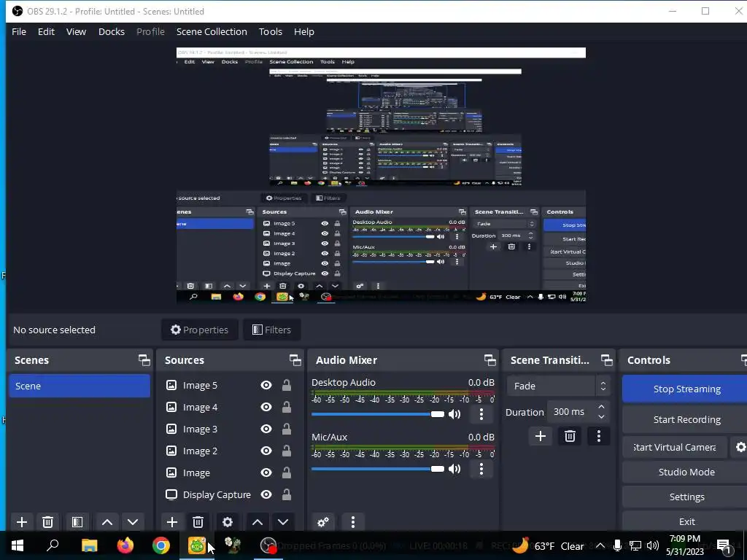This screenshot has width=747, height=560.
Task: Lock the Image 5 source
Action: [x=286, y=385]
